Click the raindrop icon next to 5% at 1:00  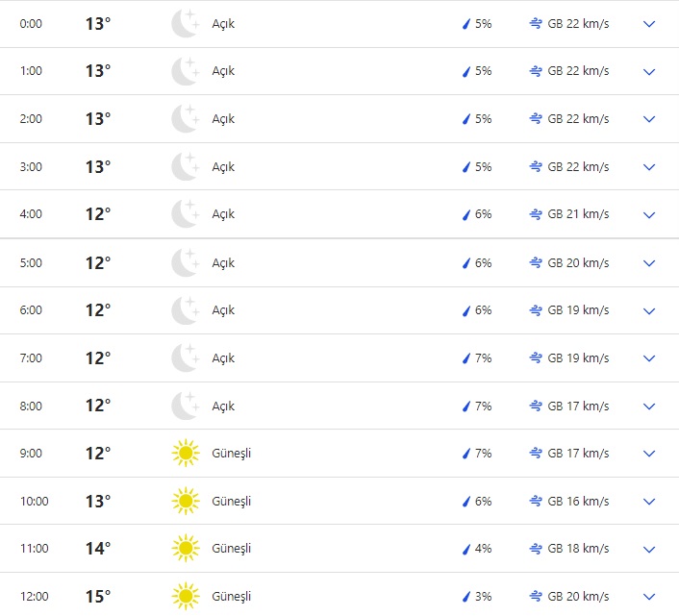click(x=466, y=71)
